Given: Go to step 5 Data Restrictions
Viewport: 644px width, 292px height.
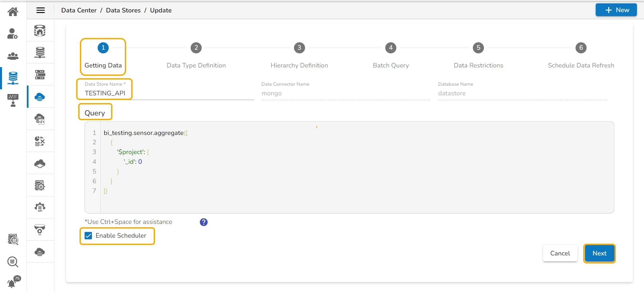Looking at the screenshot, I should tap(479, 56).
